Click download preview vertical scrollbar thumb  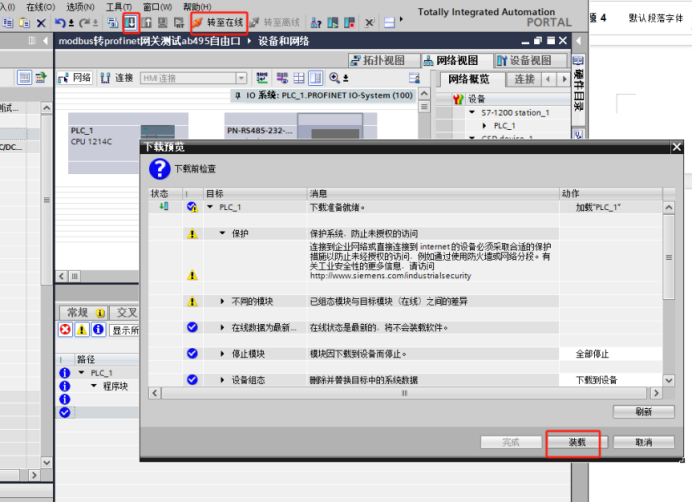point(669,257)
